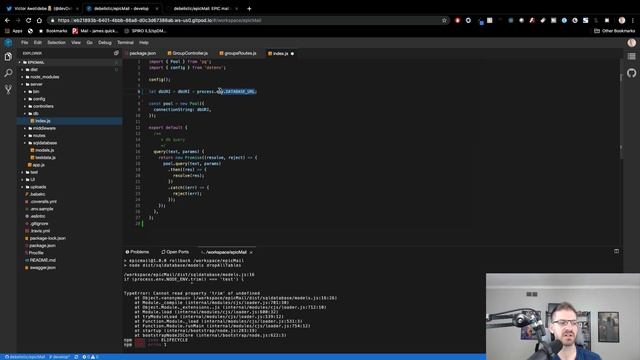Click the browser address bar URL
The image size is (640, 360).
pos(159,20)
